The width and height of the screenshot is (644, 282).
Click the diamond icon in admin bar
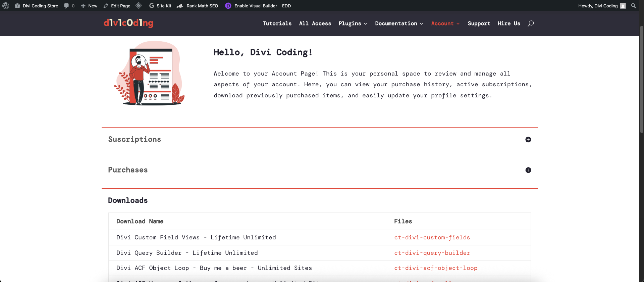[139, 6]
